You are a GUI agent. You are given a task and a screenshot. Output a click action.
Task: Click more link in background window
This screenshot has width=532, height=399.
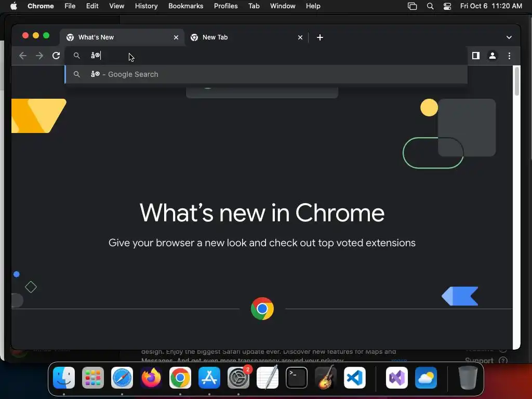[x=399, y=361]
